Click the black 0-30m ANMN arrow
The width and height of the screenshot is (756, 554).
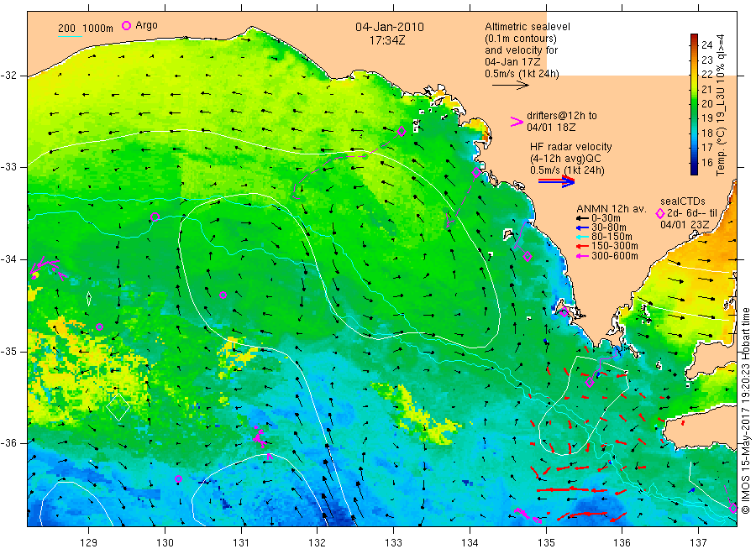point(582,218)
